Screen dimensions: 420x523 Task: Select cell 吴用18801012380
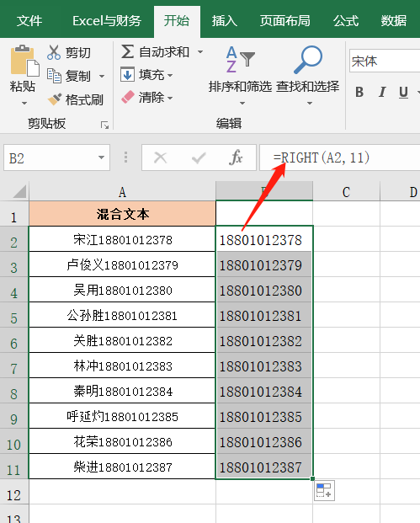[122, 290]
